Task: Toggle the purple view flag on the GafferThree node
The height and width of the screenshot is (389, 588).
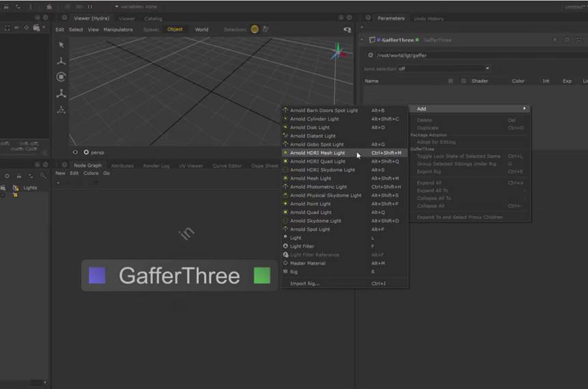Action: click(97, 276)
